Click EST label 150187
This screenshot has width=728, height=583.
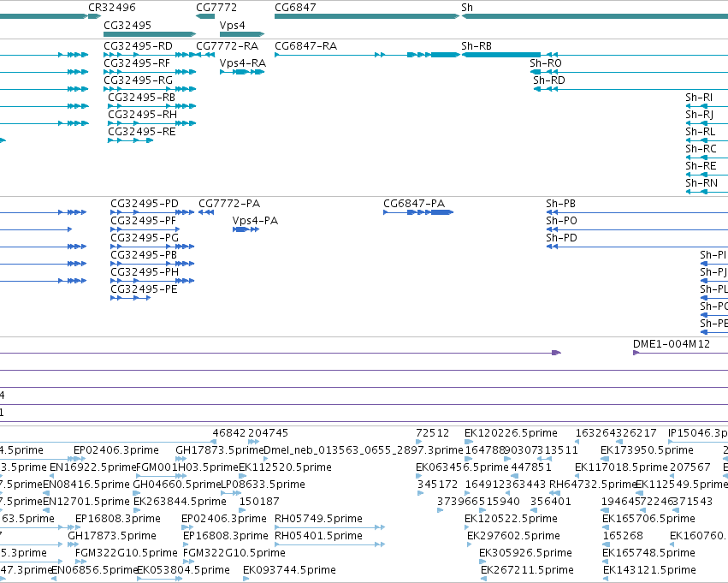(259, 502)
